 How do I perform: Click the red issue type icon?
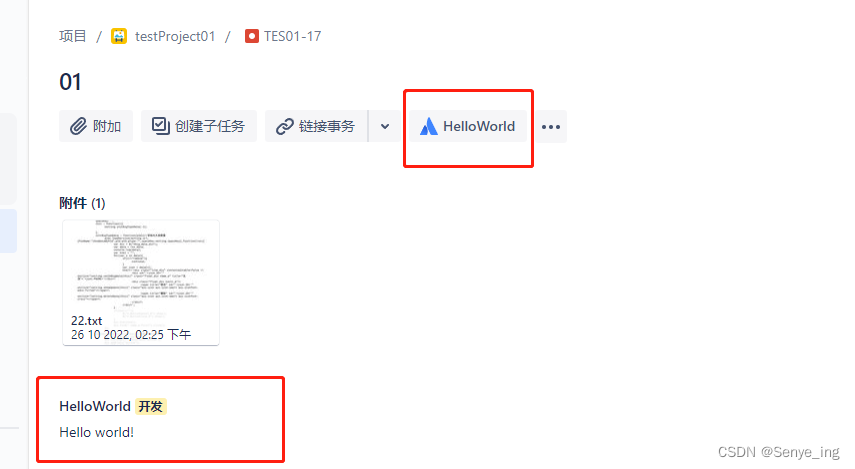tap(251, 36)
